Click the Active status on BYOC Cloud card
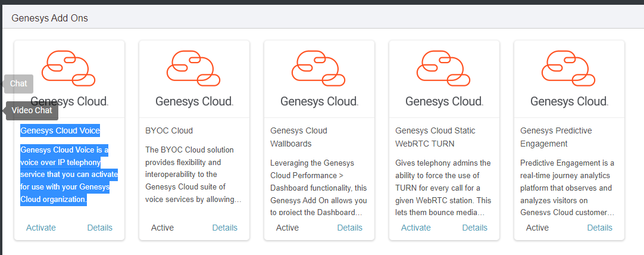644x255 pixels. [162, 228]
